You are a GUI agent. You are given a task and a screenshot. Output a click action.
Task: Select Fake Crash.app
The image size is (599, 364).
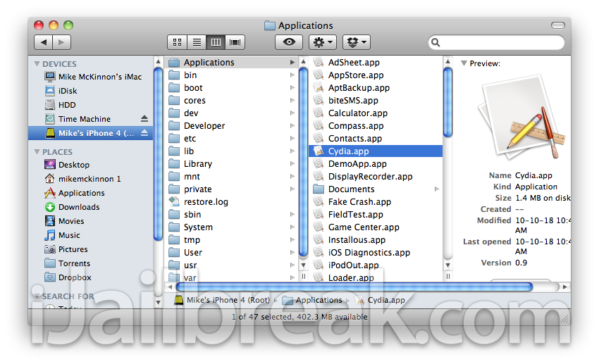376,202
